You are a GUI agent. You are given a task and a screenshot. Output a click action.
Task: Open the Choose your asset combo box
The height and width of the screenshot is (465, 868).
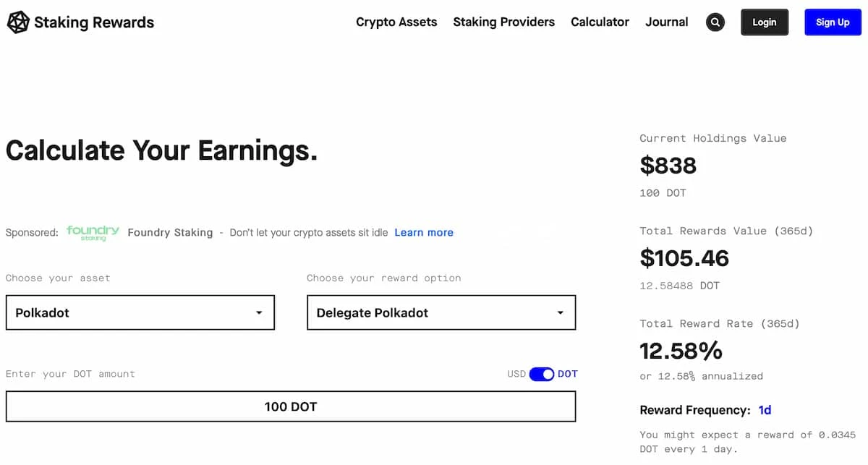tap(140, 312)
